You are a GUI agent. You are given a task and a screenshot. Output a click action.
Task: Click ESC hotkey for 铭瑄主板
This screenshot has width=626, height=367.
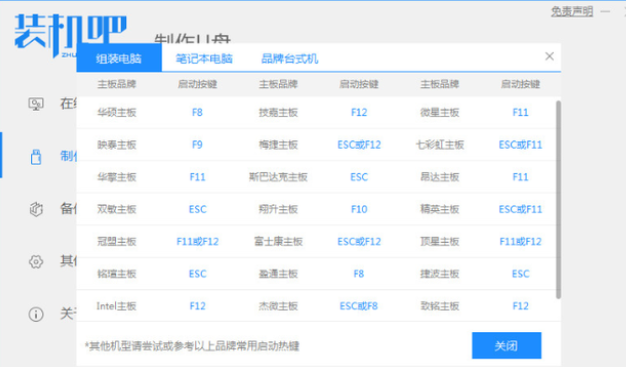(x=197, y=274)
